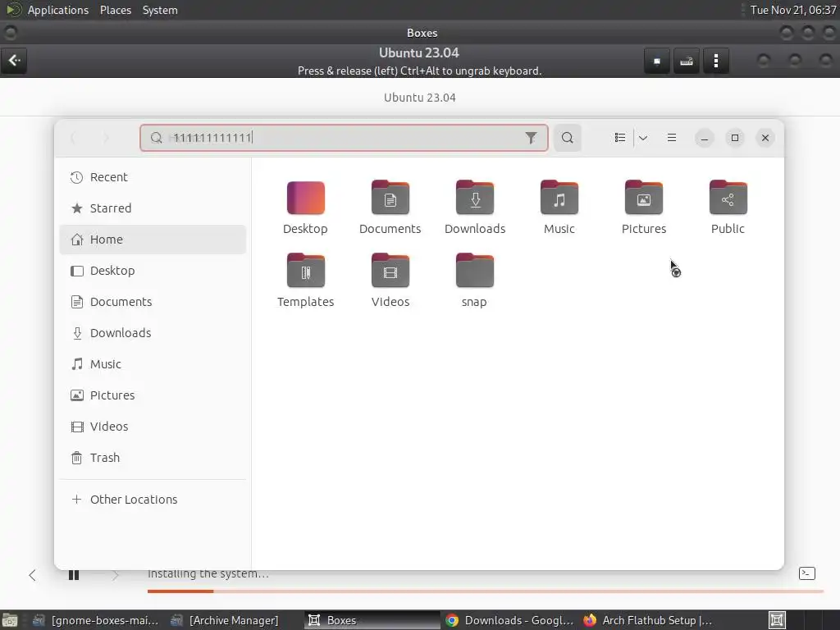Select Starred in the sidebar
This screenshot has width=840, height=630.
[x=153, y=208]
